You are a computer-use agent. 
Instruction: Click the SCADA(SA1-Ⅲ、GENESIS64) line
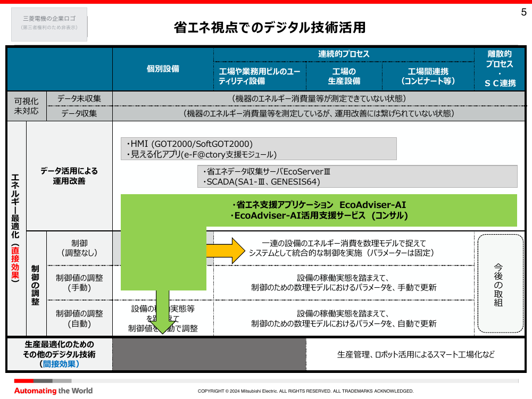tap(261, 182)
